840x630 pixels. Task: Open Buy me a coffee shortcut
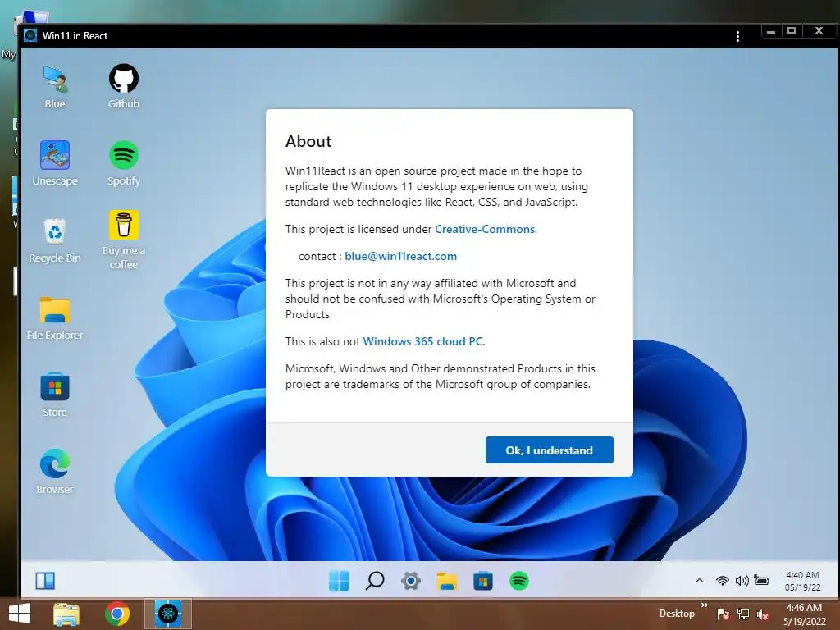point(124,240)
